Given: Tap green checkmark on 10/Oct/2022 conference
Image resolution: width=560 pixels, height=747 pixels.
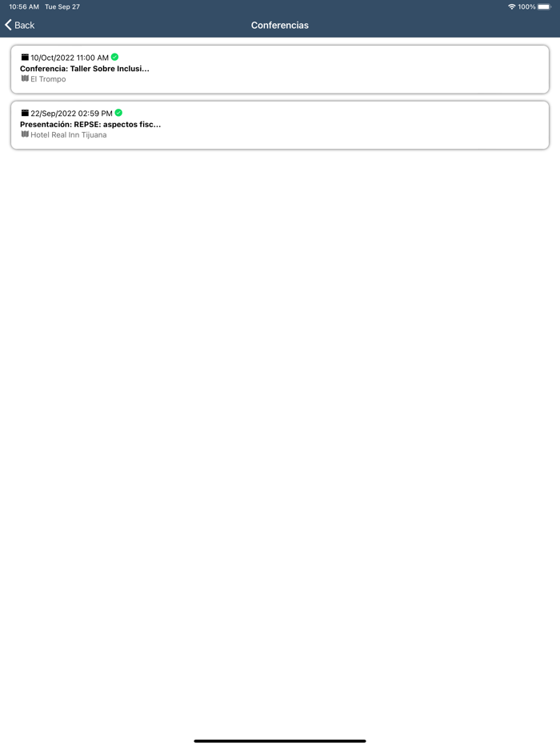Looking at the screenshot, I should (115, 57).
